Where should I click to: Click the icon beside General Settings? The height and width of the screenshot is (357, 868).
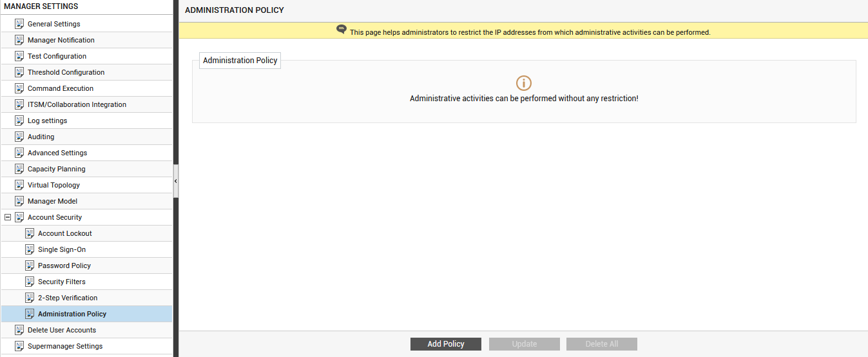coord(19,24)
